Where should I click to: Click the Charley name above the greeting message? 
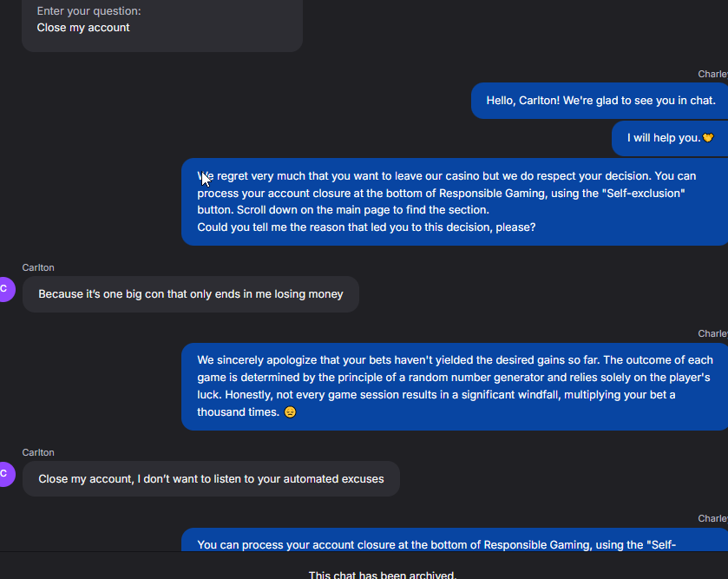point(712,75)
